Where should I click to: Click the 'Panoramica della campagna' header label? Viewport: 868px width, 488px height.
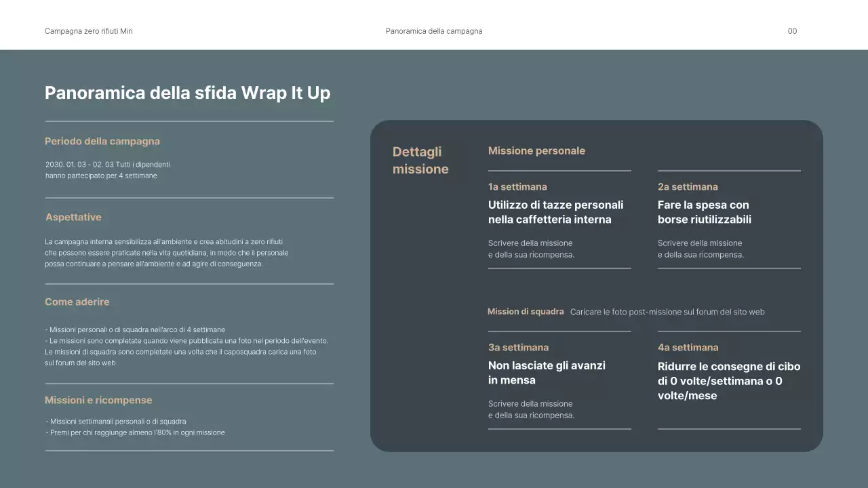pyautogui.click(x=434, y=31)
